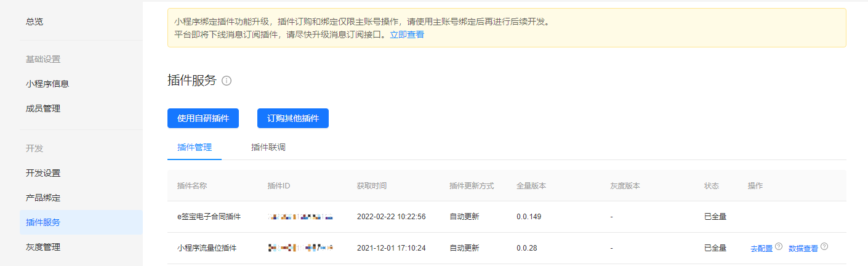
Task: Click 自动更新 in 小程序流量位插件 row
Action: (464, 248)
